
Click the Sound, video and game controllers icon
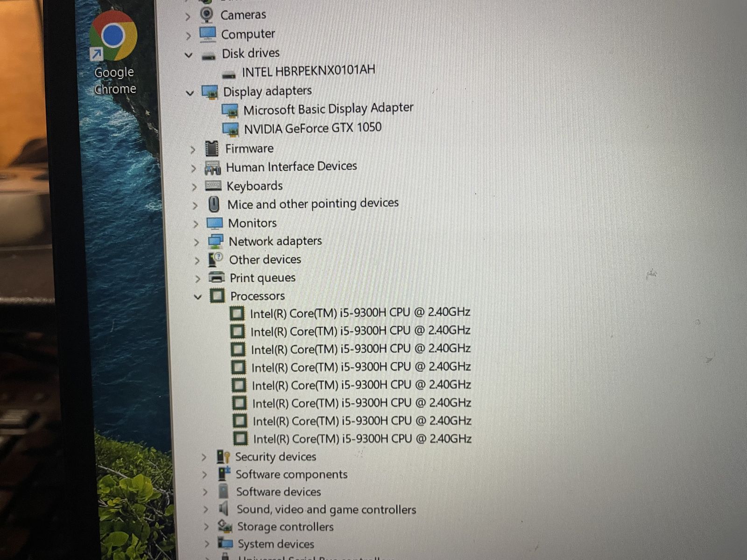click(x=224, y=509)
